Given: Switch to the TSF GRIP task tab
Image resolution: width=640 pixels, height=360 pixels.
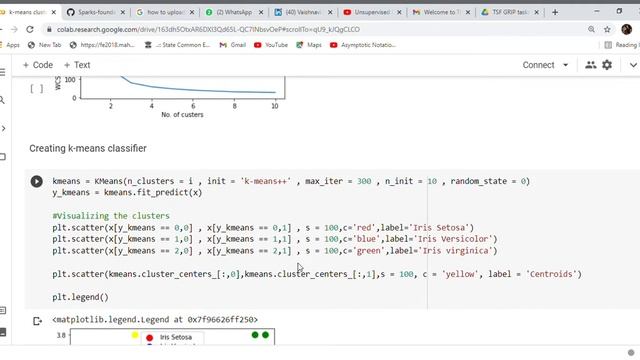Looking at the screenshot, I should click(x=510, y=12).
